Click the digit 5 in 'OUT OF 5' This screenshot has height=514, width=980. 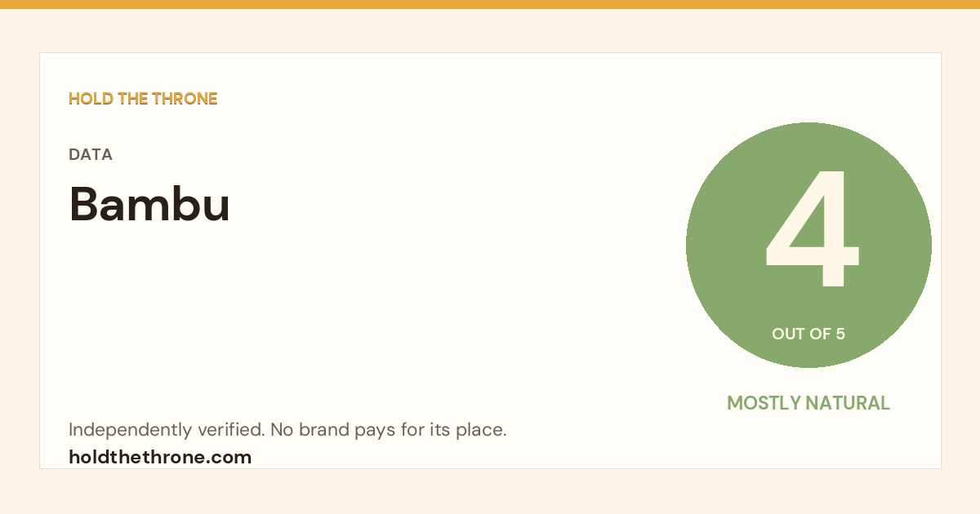840,334
